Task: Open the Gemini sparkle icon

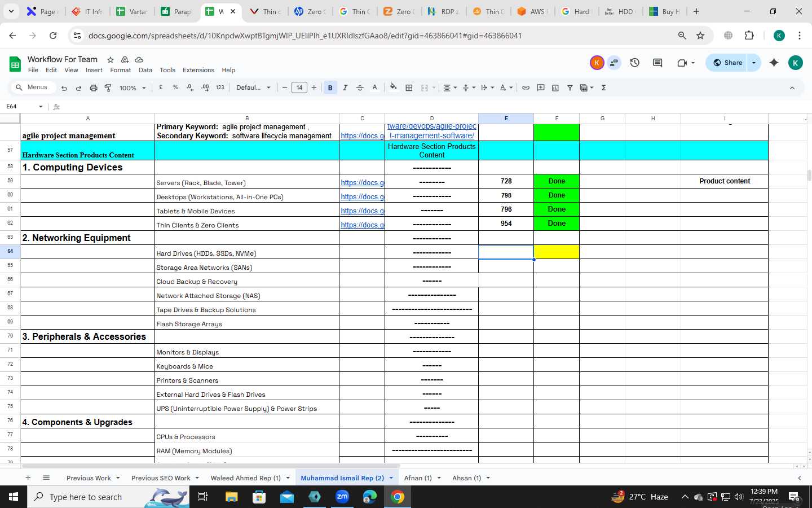Action: [x=774, y=63]
